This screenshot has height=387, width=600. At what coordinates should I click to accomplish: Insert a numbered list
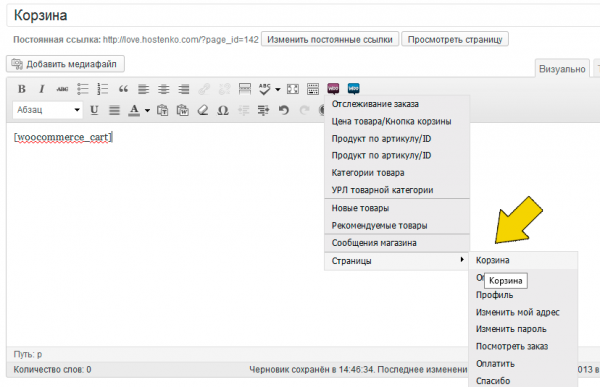[103, 89]
